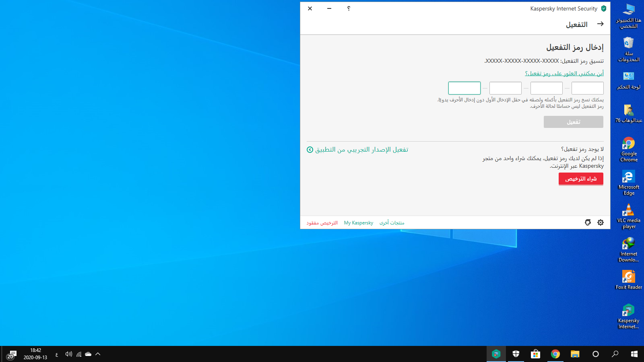
Task: Open the أين يمكنني العثور على رمز تفعيل link
Action: coord(564,73)
